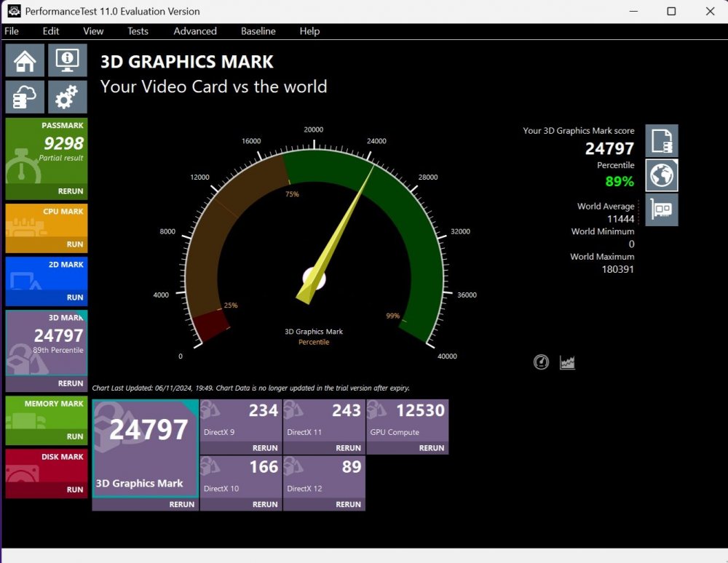The image size is (728, 563).
Task: Select the CPU Mark tile
Action: coord(47,220)
